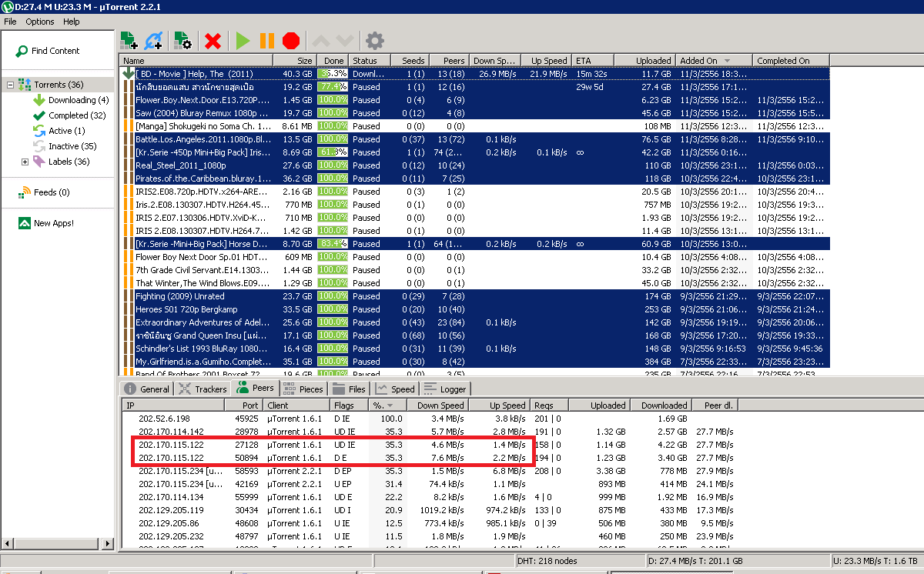The height and width of the screenshot is (574, 924).
Task: Click the upload speed status bar entry
Action: tap(877, 561)
